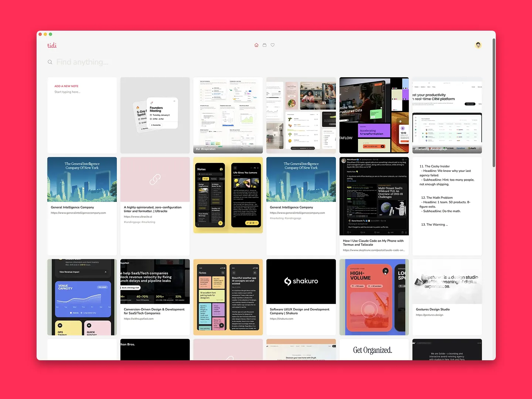Image resolution: width=532 pixels, height=399 pixels.
Task: Open the withsupafast.com link
Action: coord(139,319)
